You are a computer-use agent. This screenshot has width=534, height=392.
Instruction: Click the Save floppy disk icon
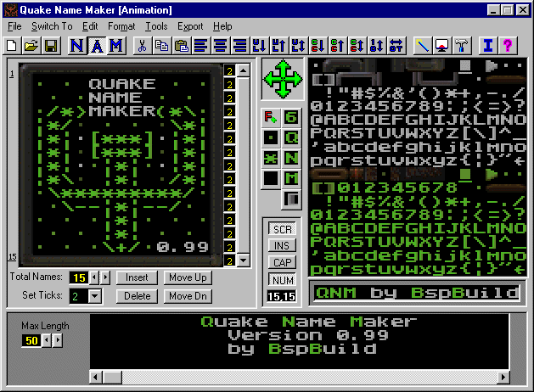[50, 46]
